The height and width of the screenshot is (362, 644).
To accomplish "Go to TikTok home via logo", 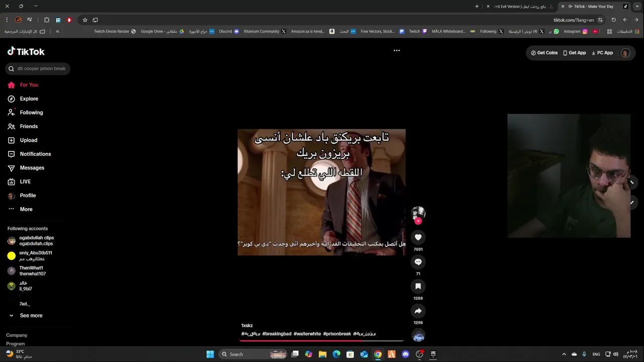I will pyautogui.click(x=26, y=51).
